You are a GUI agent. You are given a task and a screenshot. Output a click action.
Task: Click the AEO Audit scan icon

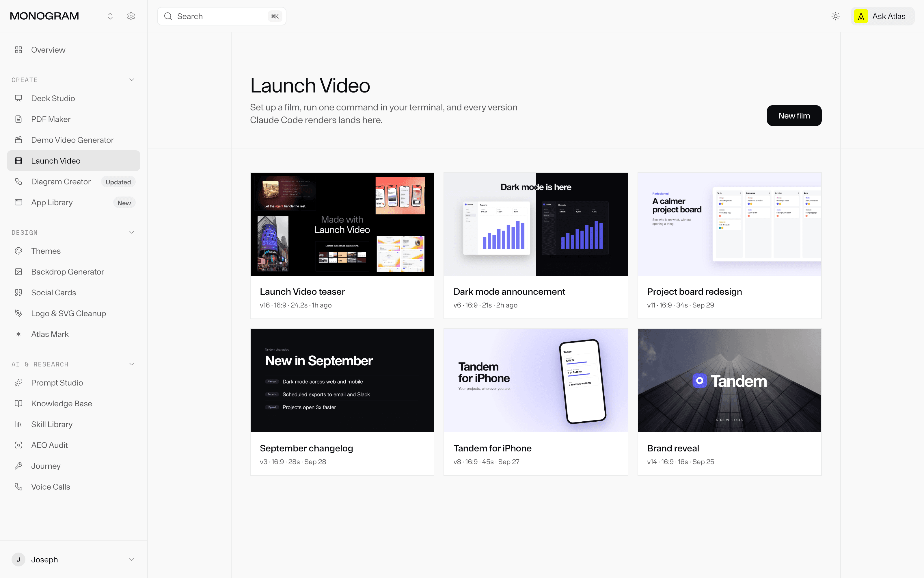18,445
